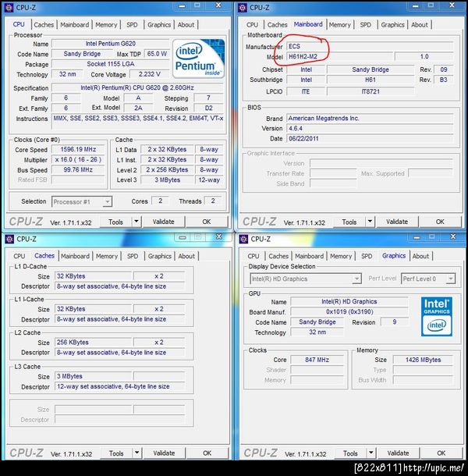Click the L2 Cache size 256 KBytes in the Caches window
The width and height of the screenshot is (468, 476).
(x=93, y=343)
